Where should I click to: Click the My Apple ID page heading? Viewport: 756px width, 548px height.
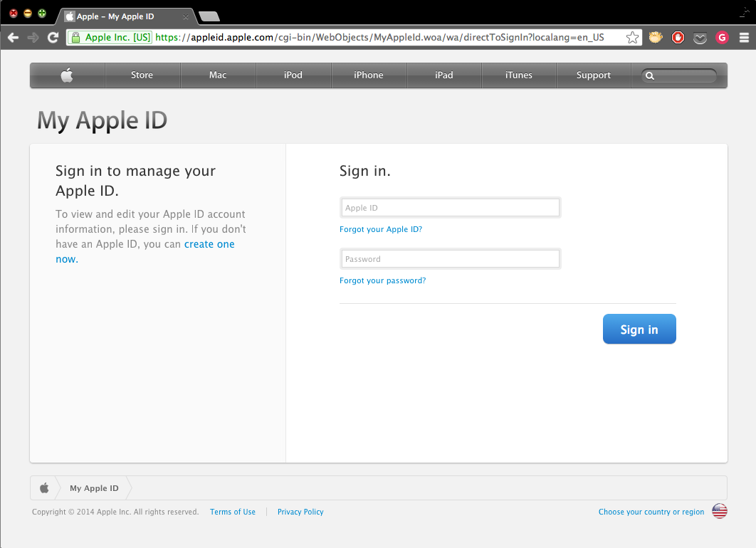click(103, 120)
